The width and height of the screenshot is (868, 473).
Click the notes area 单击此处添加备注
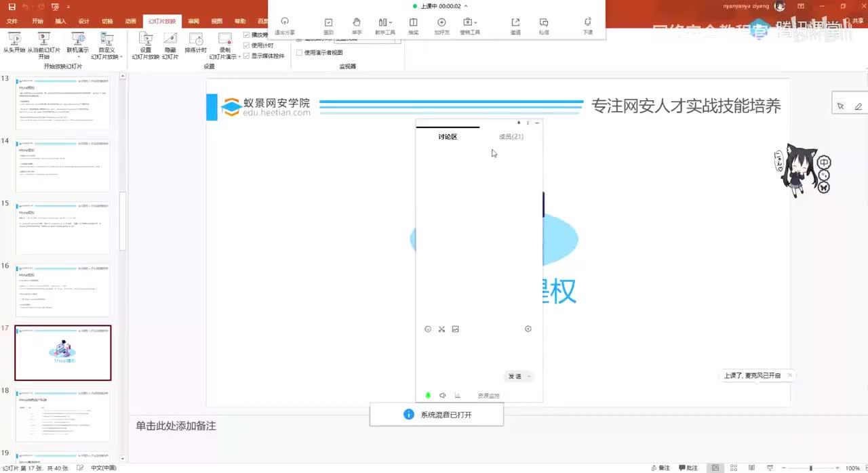click(176, 426)
